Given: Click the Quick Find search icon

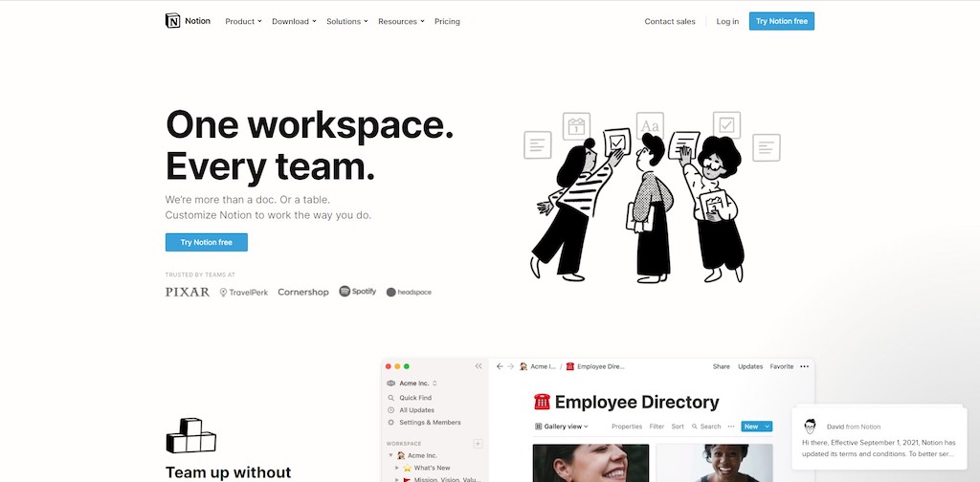Looking at the screenshot, I should coord(391,398).
